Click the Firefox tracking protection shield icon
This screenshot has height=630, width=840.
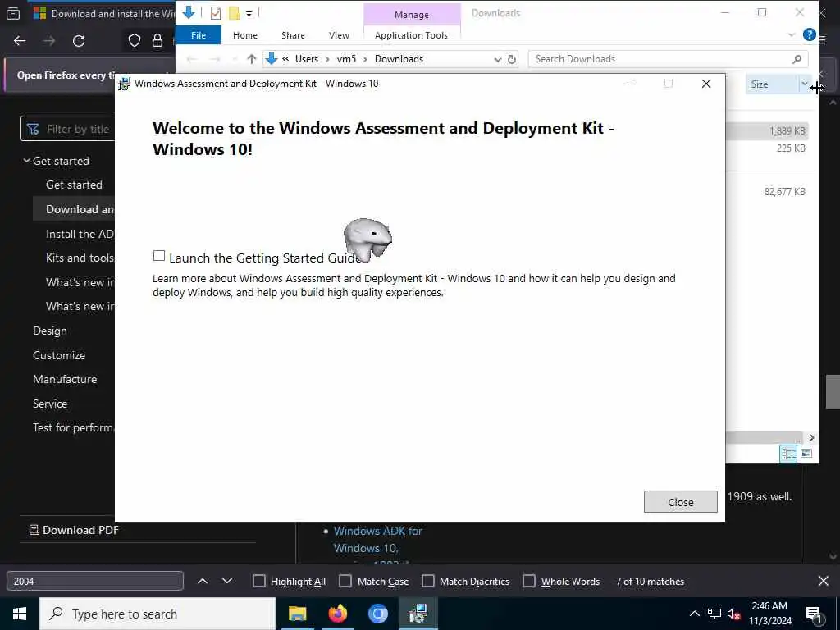click(x=135, y=41)
